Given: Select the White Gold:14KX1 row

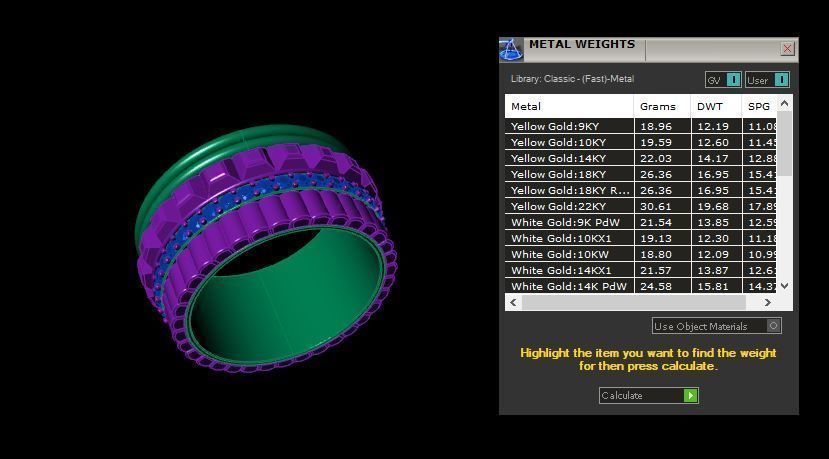Looking at the screenshot, I should (641, 270).
